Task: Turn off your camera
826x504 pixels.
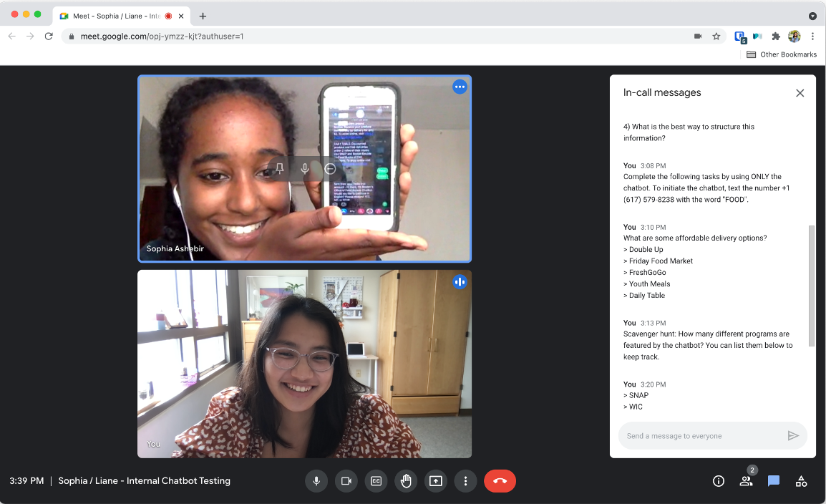Action: click(346, 481)
